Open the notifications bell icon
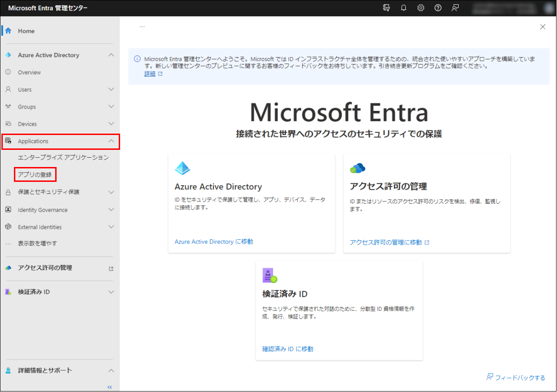Screen dimensions: 557x392 403,8
